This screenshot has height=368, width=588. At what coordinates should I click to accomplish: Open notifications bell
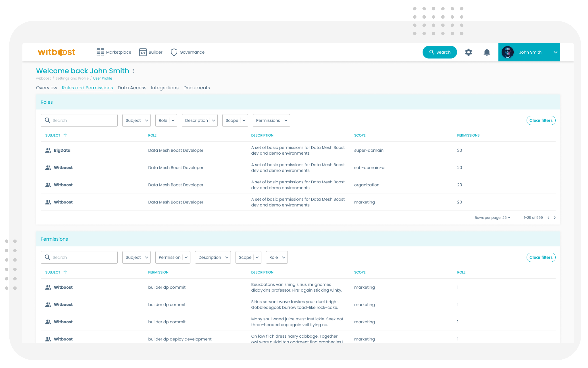487,52
